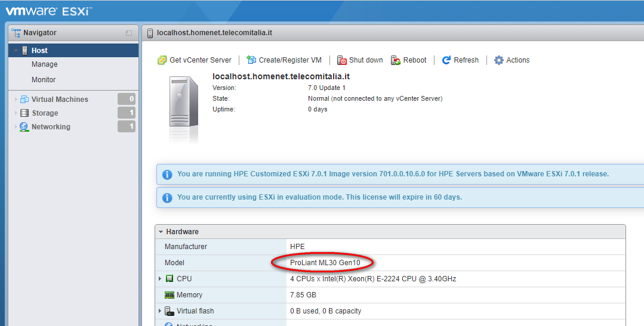Click the Host server icon in Navigator
The height and width of the screenshot is (326, 644).
[24, 51]
